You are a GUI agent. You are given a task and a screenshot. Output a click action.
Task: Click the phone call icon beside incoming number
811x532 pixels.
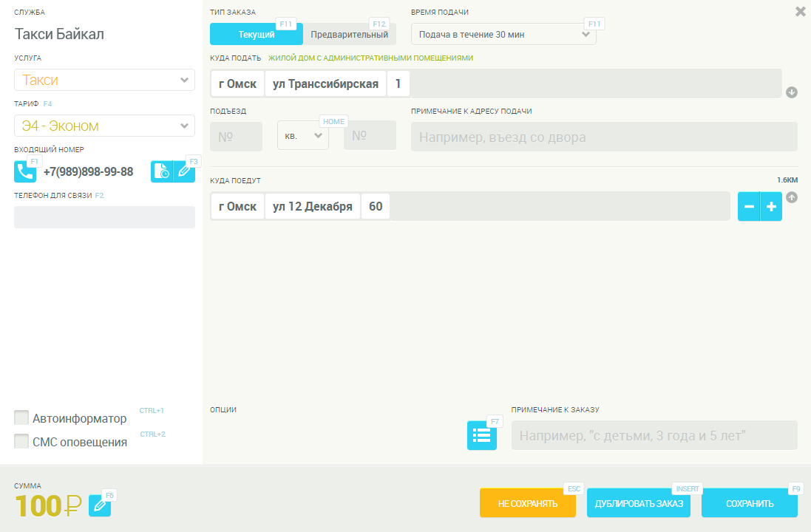24,171
